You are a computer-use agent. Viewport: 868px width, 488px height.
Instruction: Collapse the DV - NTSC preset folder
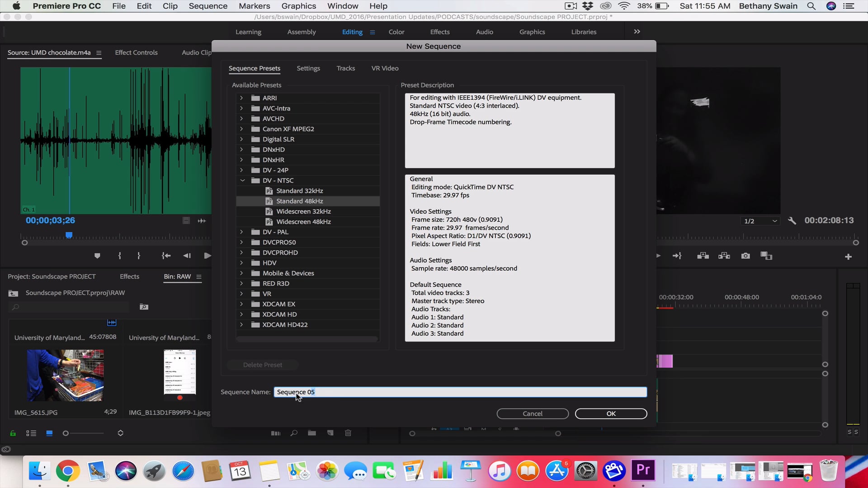[243, 180]
